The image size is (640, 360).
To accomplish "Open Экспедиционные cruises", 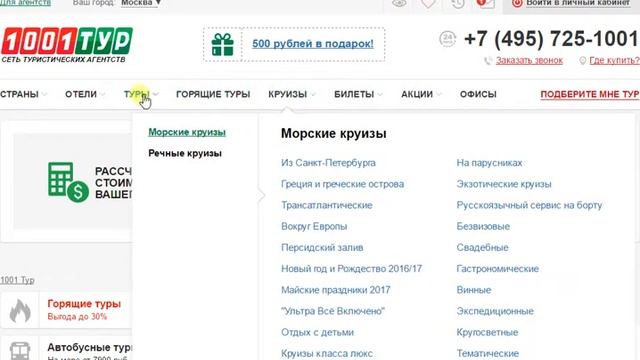I will [x=495, y=311].
